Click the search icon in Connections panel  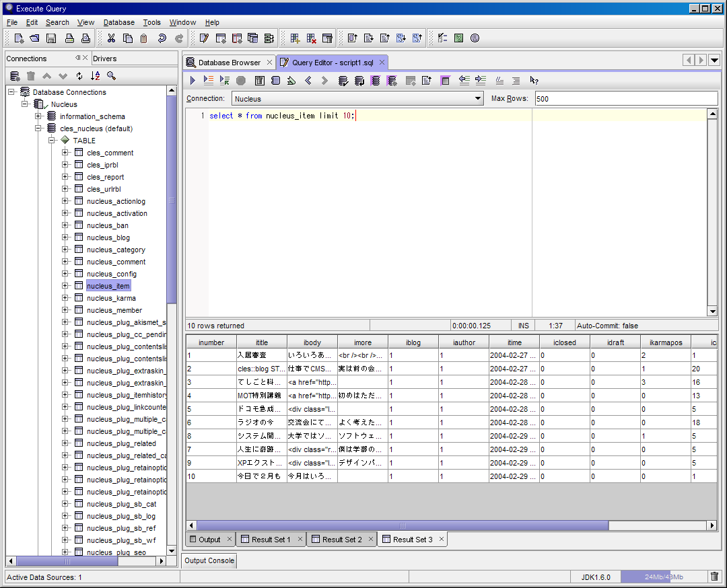[112, 76]
